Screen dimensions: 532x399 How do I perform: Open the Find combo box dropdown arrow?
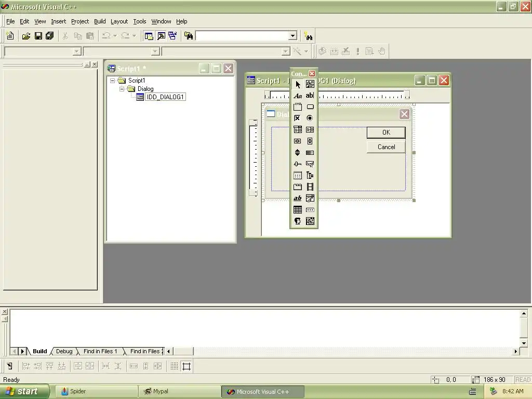(x=292, y=36)
